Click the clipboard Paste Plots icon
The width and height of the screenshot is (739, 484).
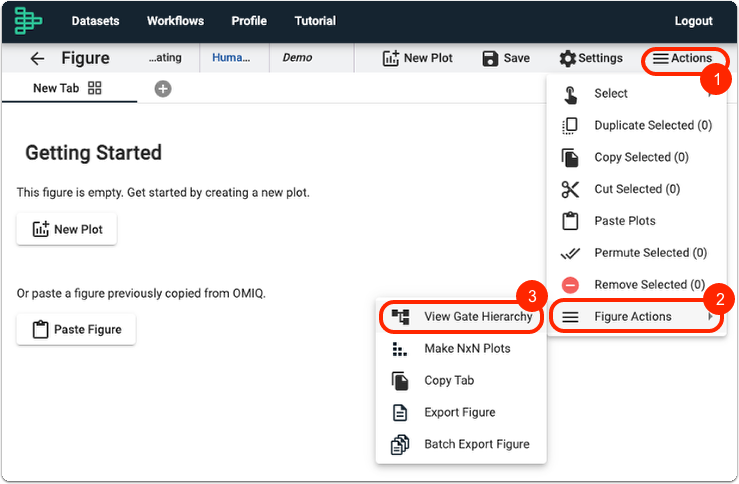point(570,221)
